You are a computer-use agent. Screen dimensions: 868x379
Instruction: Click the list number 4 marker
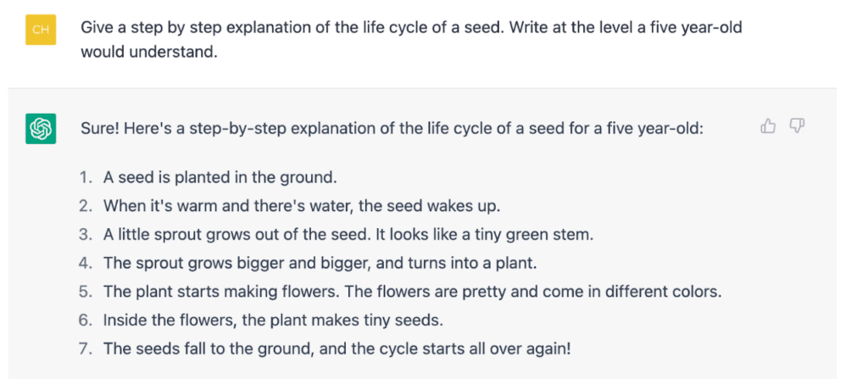click(84, 263)
